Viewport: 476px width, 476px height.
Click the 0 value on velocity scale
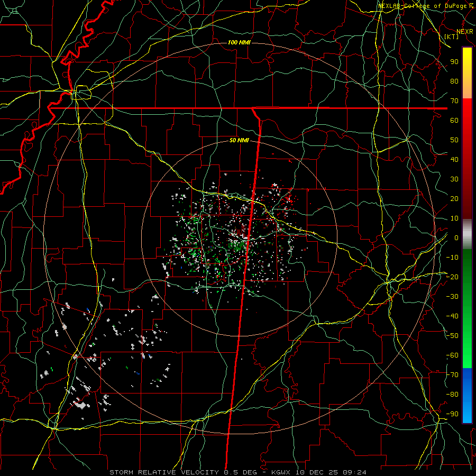[x=456, y=237]
